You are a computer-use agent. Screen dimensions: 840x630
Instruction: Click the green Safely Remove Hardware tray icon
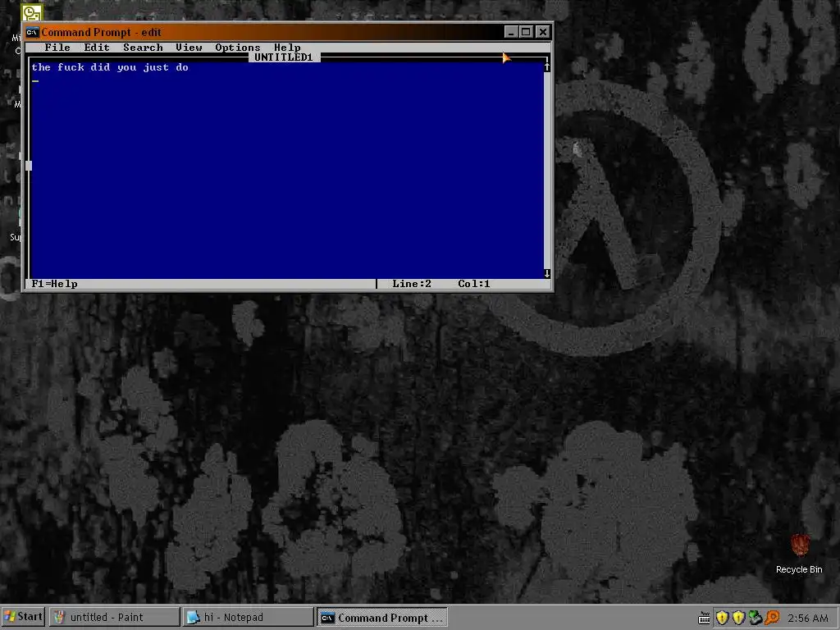click(756, 619)
